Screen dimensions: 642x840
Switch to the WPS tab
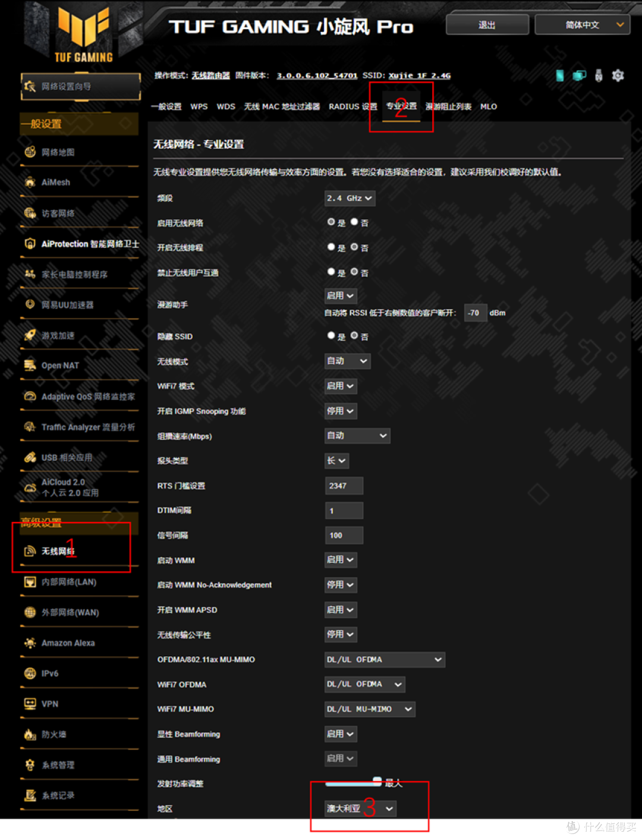click(199, 106)
